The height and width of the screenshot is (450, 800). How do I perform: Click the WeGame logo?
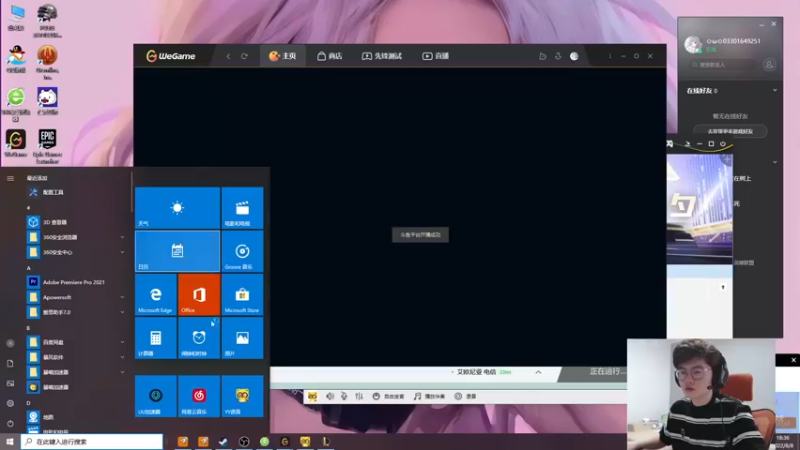coord(171,56)
